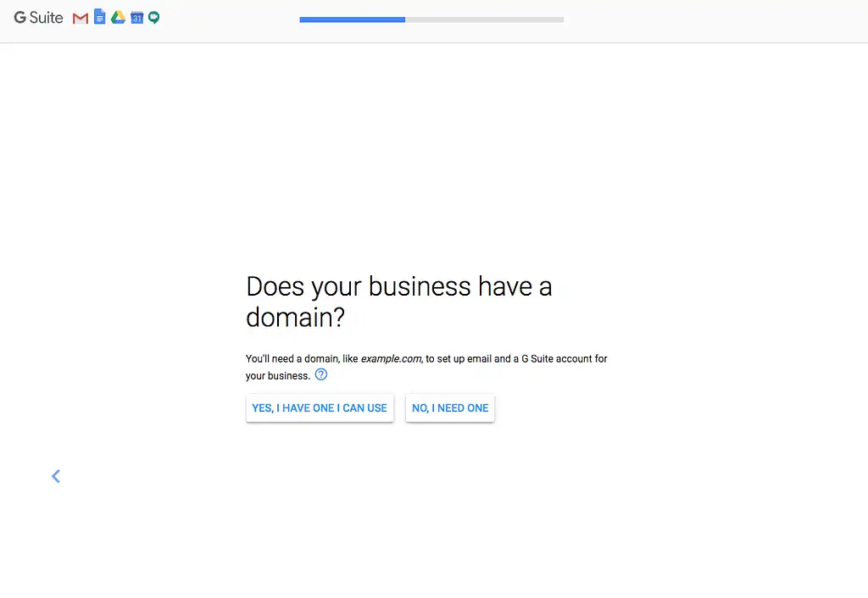Click the "G" letter in the header logo
868x598 pixels.
point(20,18)
